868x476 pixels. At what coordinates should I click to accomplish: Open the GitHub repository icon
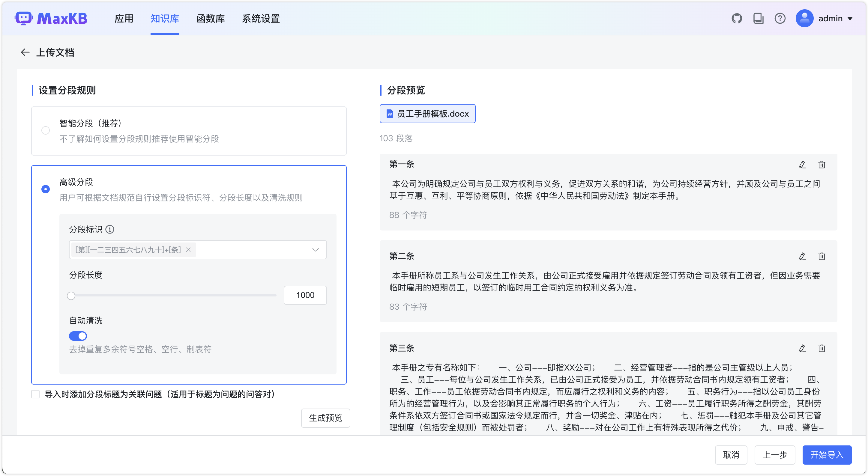click(737, 19)
